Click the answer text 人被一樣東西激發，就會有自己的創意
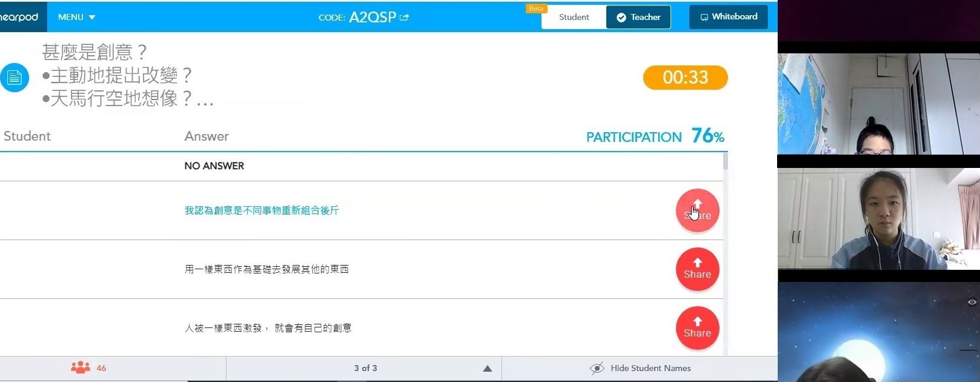This screenshot has width=980, height=382. (268, 328)
